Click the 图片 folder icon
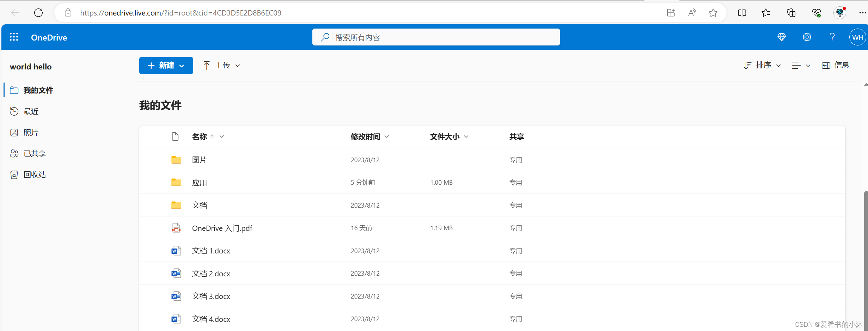This screenshot has height=331, width=868. (x=176, y=160)
